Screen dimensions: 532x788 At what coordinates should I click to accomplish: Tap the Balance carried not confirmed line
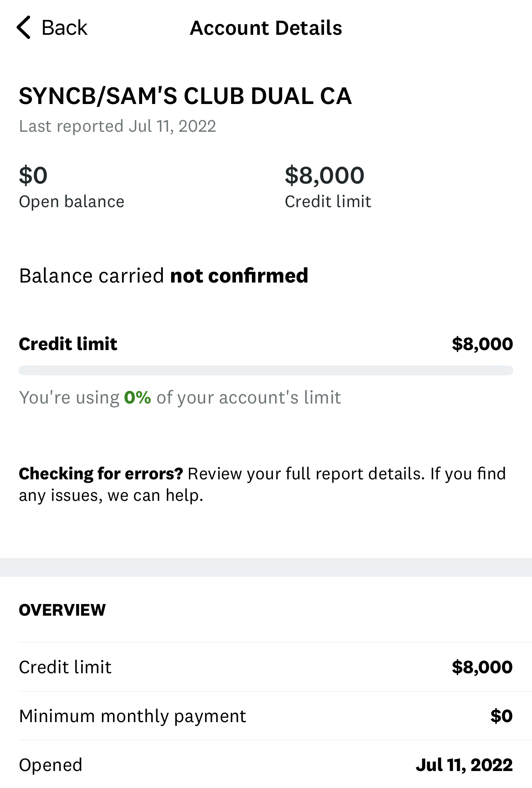click(164, 276)
